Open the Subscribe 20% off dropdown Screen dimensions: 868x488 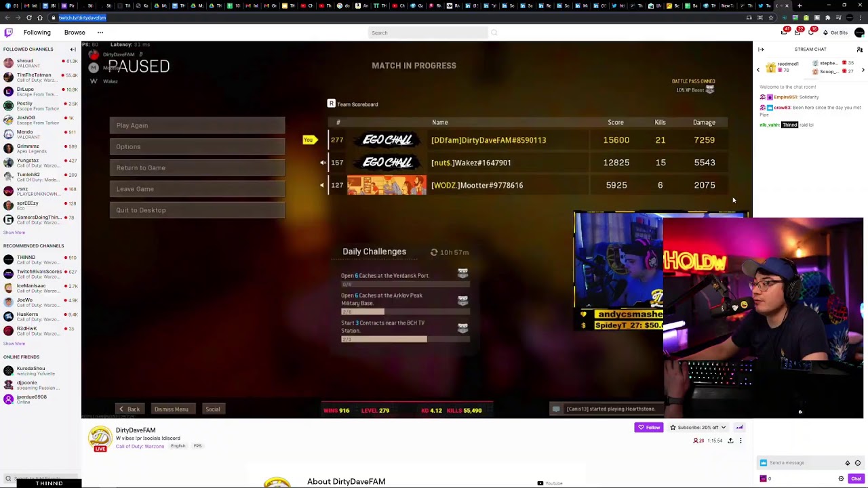698,427
